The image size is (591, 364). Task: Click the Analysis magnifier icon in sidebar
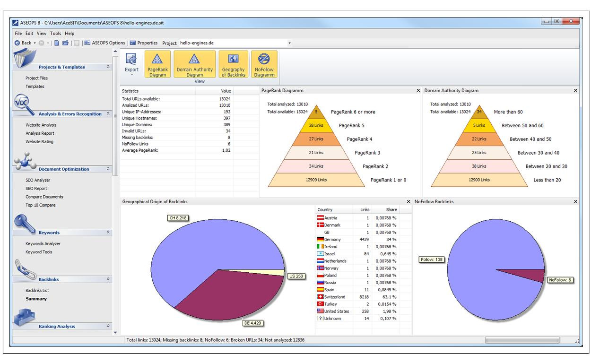click(24, 105)
